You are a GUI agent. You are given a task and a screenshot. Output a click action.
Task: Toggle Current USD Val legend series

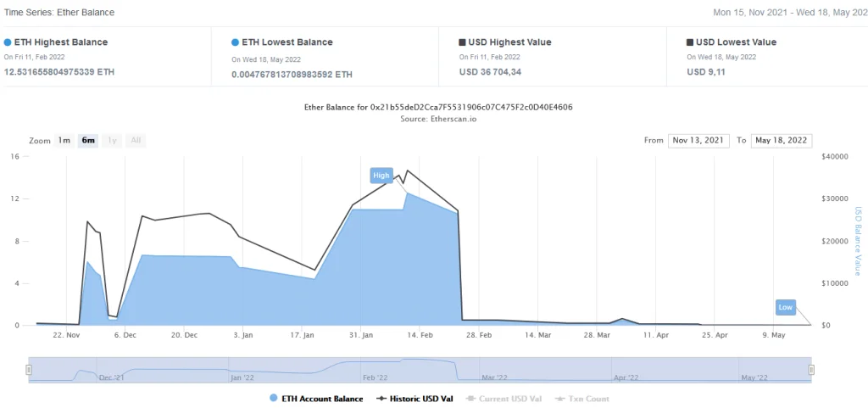click(504, 399)
